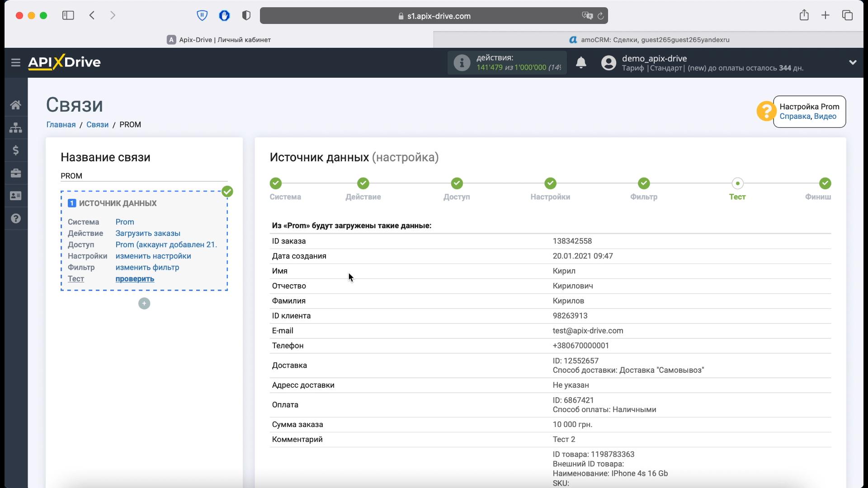Open the ID card icon in sidebar

click(16, 196)
